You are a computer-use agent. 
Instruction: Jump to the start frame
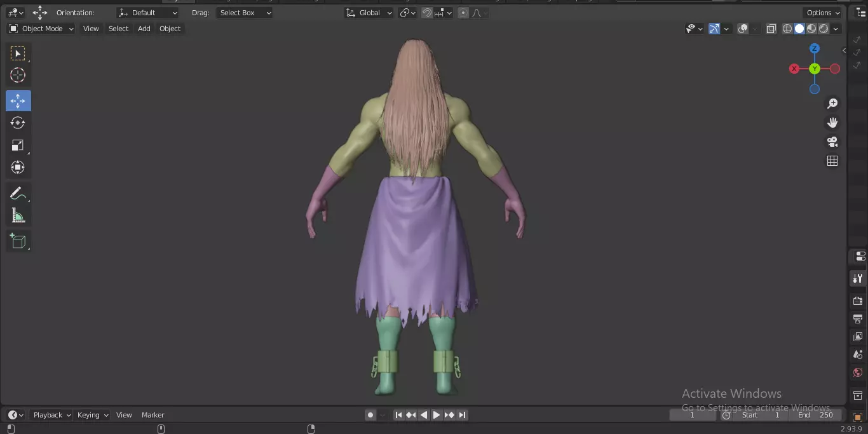tap(398, 415)
